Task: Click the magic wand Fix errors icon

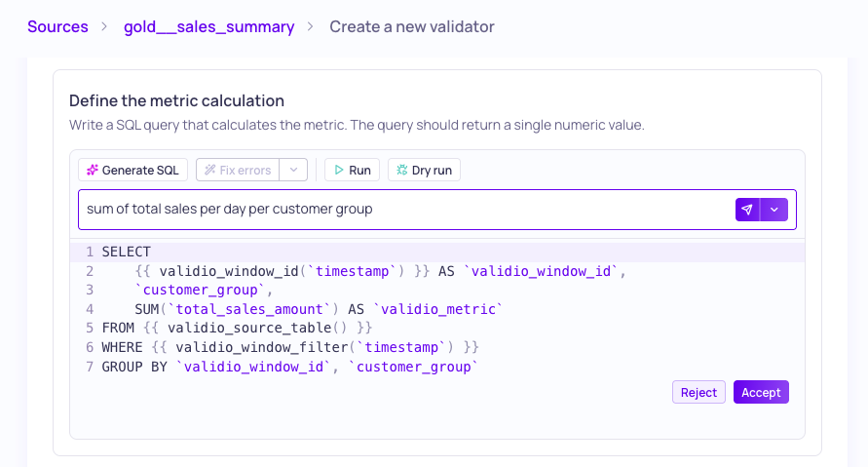Action: pyautogui.click(x=209, y=170)
